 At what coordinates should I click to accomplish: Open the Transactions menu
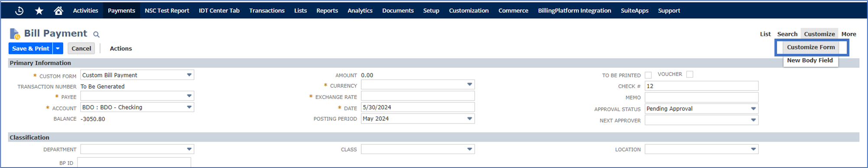(x=267, y=10)
